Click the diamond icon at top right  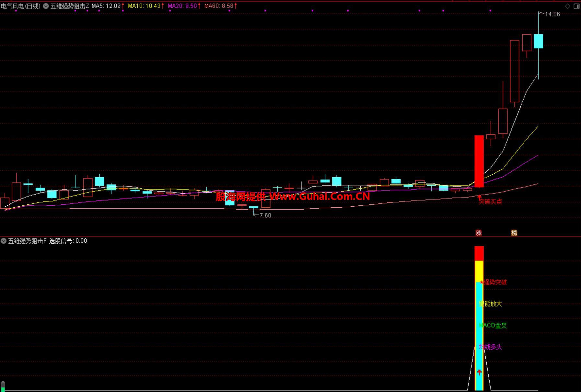pos(568,6)
